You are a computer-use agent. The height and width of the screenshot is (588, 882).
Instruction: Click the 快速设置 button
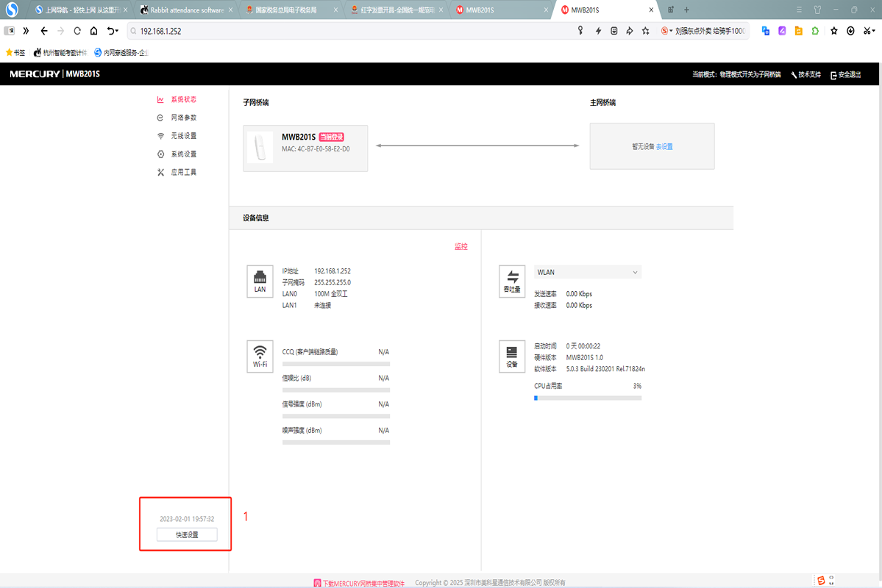[x=187, y=534]
